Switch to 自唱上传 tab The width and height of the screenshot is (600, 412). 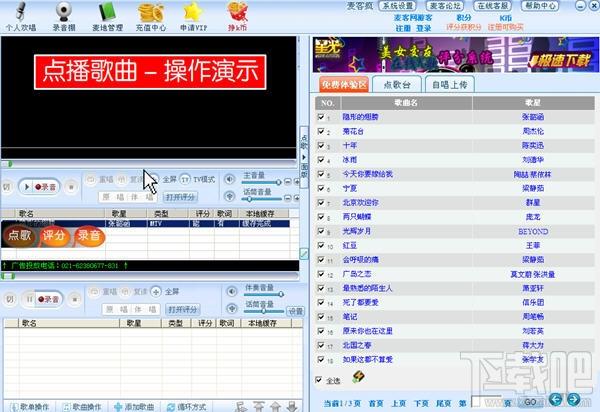point(450,84)
